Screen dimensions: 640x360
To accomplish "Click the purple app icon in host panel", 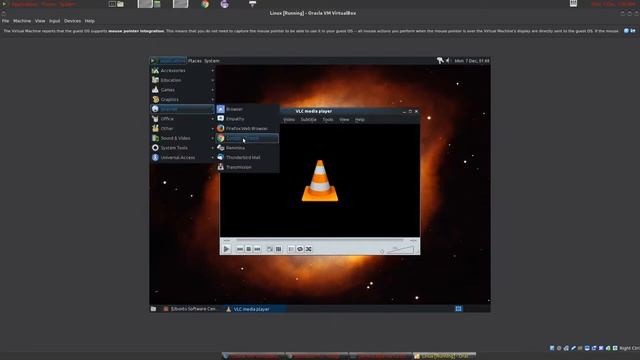I will point(224,4).
